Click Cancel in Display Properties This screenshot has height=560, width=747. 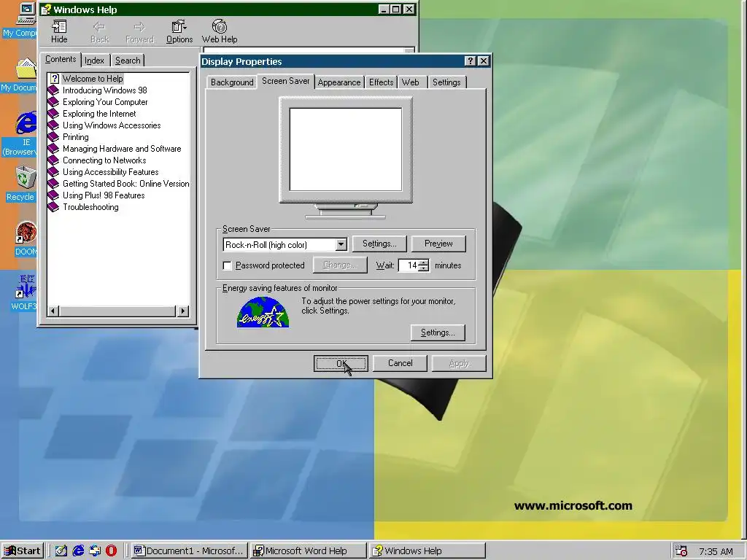400,363
